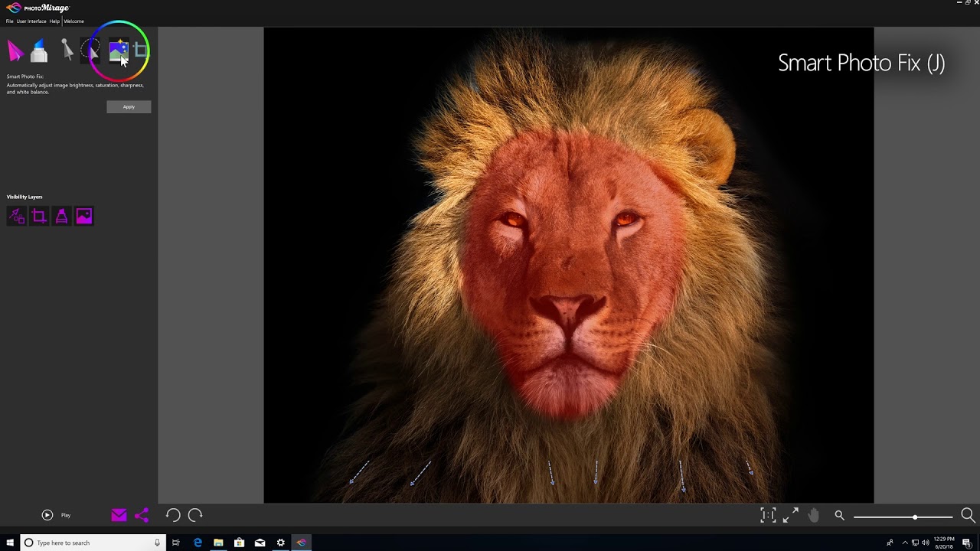
Task: Click the network icon in system tray
Action: pos(915,543)
